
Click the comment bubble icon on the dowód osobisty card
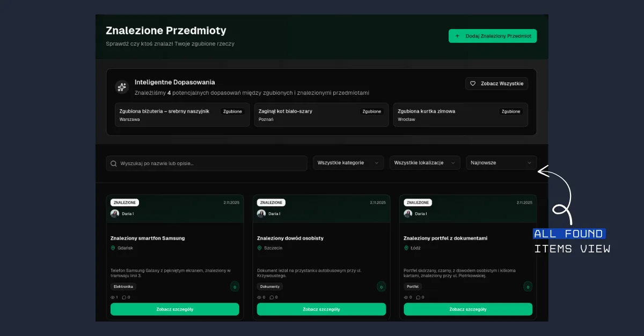point(271,297)
